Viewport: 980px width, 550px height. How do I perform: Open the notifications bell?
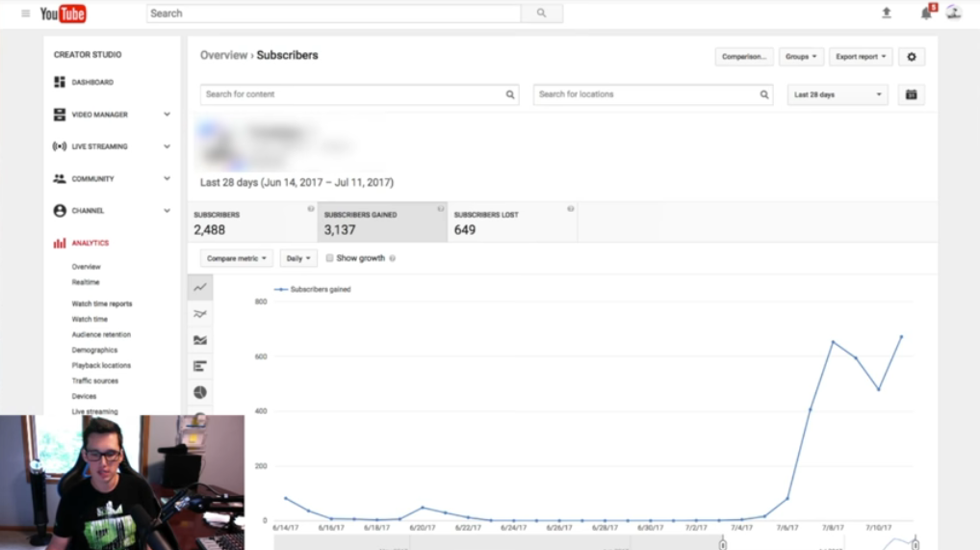(x=926, y=13)
